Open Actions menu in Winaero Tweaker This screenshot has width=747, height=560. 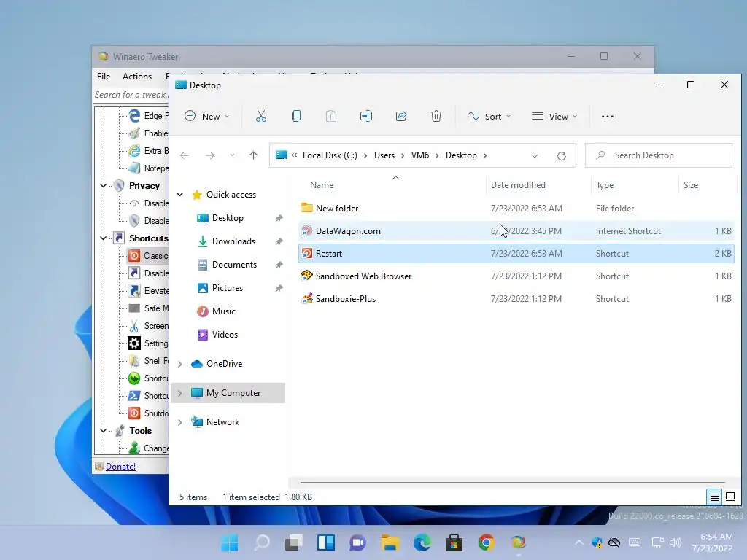point(137,76)
